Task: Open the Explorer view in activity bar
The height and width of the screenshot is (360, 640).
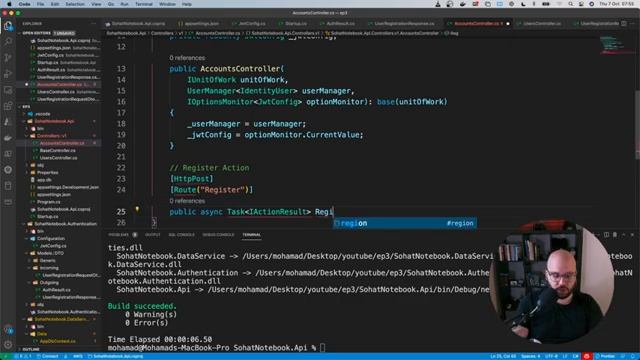Action: pyautogui.click(x=8, y=26)
